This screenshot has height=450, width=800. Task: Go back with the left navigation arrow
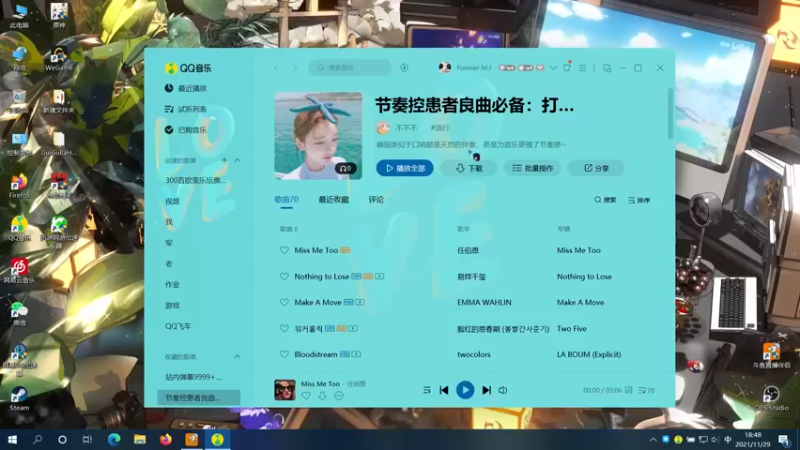point(277,67)
